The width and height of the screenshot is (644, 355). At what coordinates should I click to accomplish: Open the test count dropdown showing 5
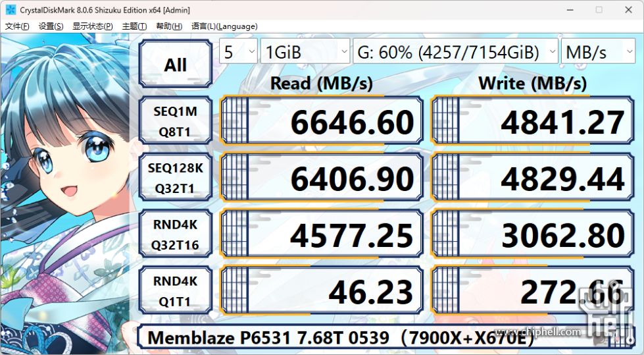click(238, 51)
